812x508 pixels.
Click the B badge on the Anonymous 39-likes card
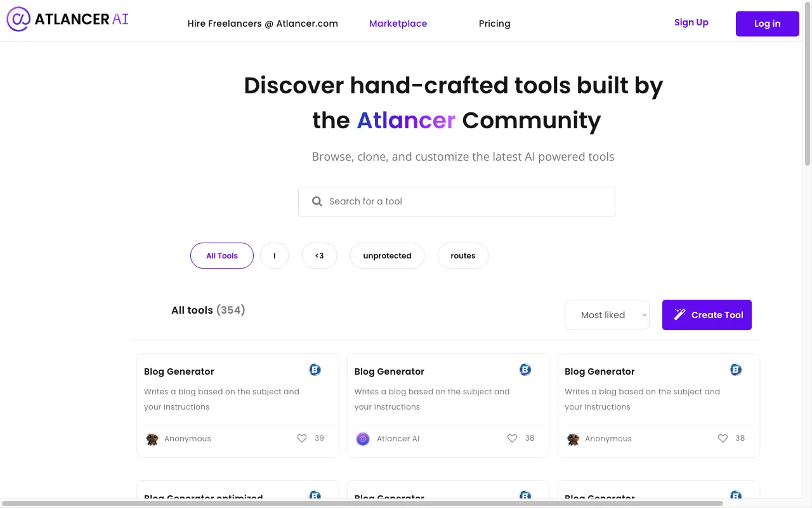[x=315, y=370]
